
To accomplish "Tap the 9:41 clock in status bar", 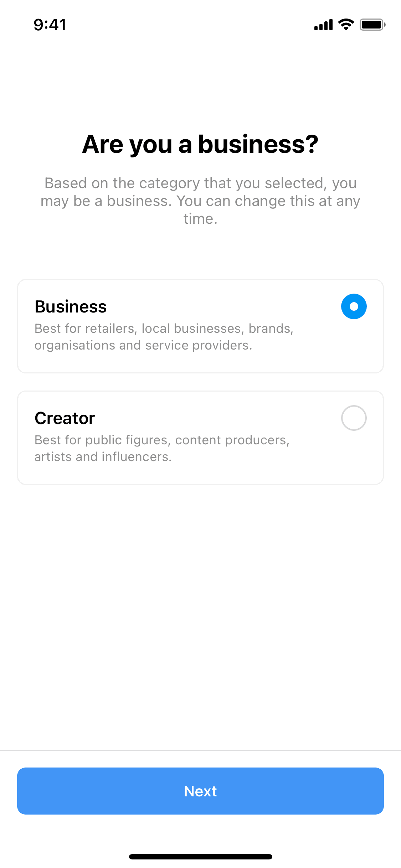I will (50, 25).
